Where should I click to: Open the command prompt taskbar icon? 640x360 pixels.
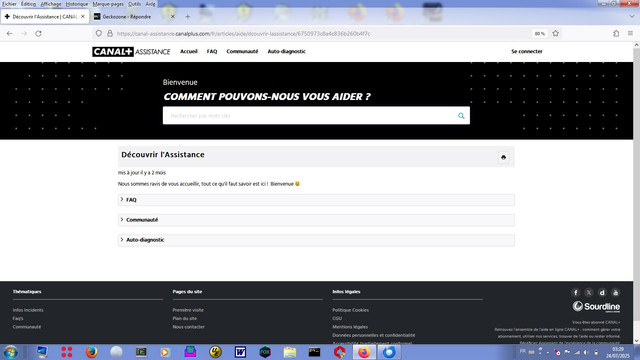click(314, 352)
